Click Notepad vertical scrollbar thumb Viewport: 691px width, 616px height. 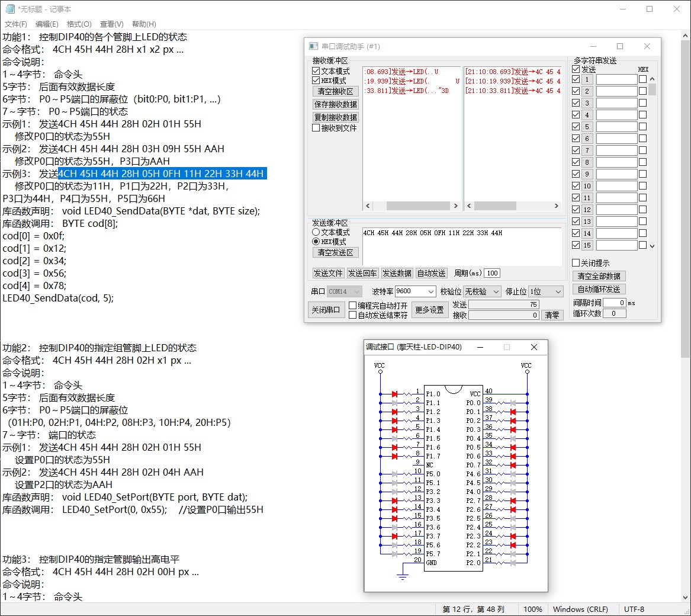(685, 199)
